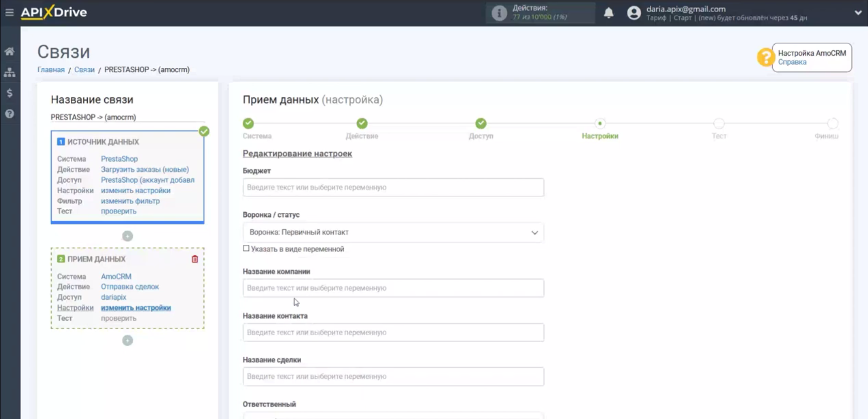Go to Связи breadcrumb
Screen dimensions: 868x419
84,70
